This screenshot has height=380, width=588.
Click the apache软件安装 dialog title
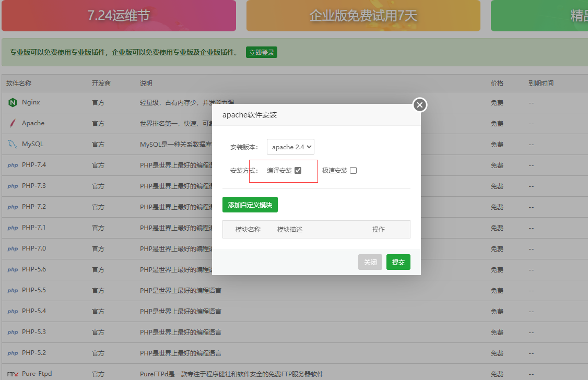pyautogui.click(x=250, y=115)
